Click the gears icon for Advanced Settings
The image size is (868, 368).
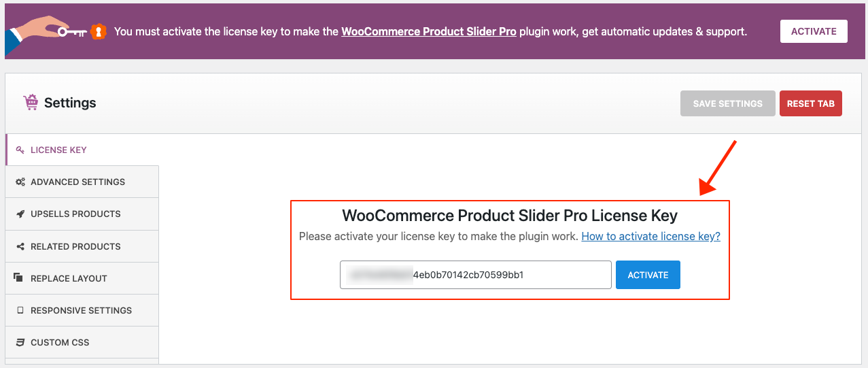coord(20,182)
